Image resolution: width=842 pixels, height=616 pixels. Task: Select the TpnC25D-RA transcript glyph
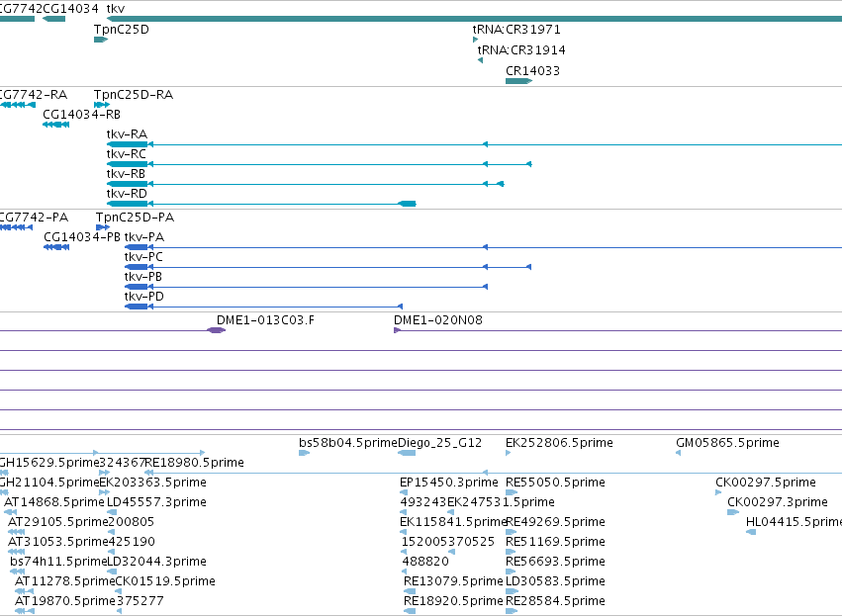coord(102,105)
